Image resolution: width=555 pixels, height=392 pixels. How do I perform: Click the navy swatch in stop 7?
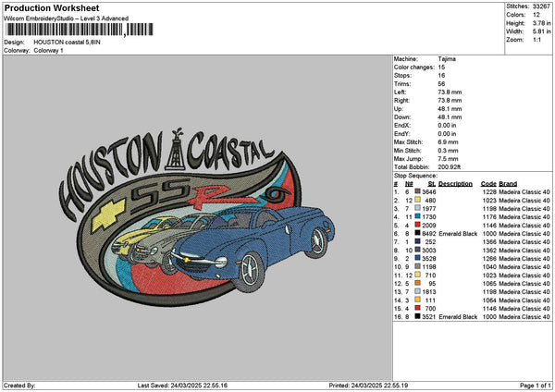(x=417, y=240)
